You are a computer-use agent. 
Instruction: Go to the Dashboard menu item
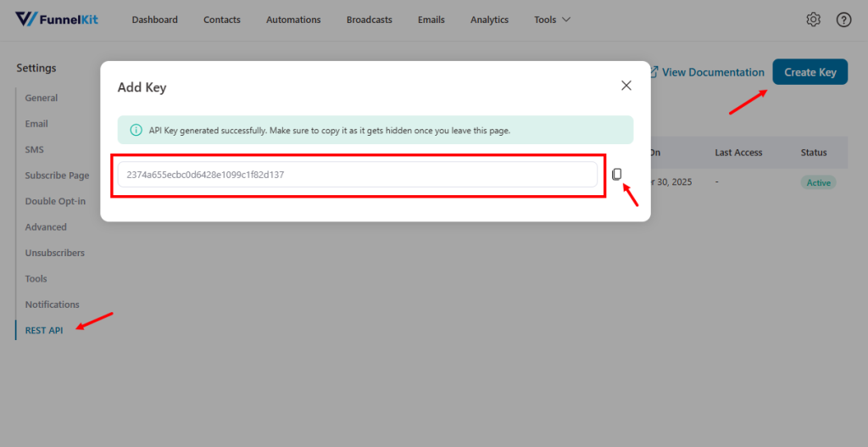pos(154,20)
